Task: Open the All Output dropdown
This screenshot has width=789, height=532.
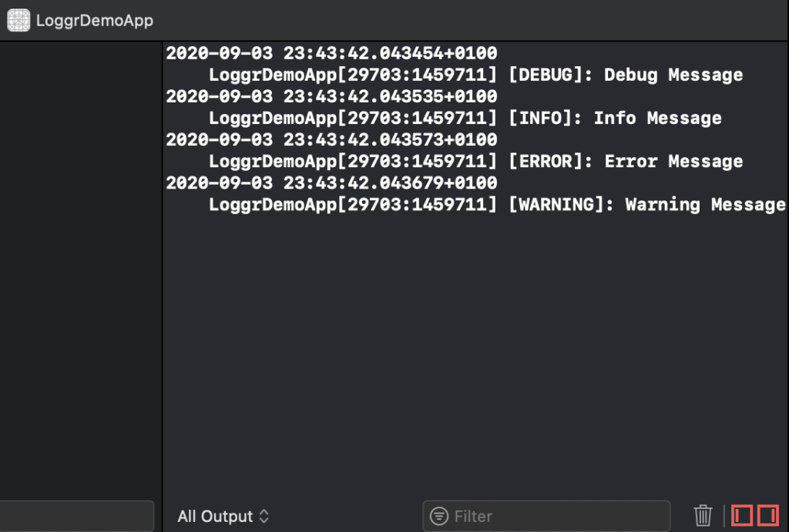Action: click(x=223, y=517)
